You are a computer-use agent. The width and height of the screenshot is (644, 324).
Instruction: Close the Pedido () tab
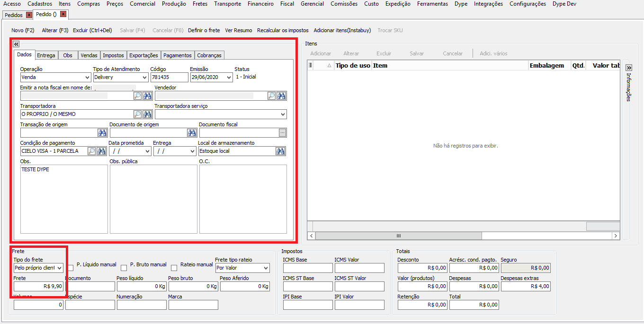pyautogui.click(x=63, y=14)
